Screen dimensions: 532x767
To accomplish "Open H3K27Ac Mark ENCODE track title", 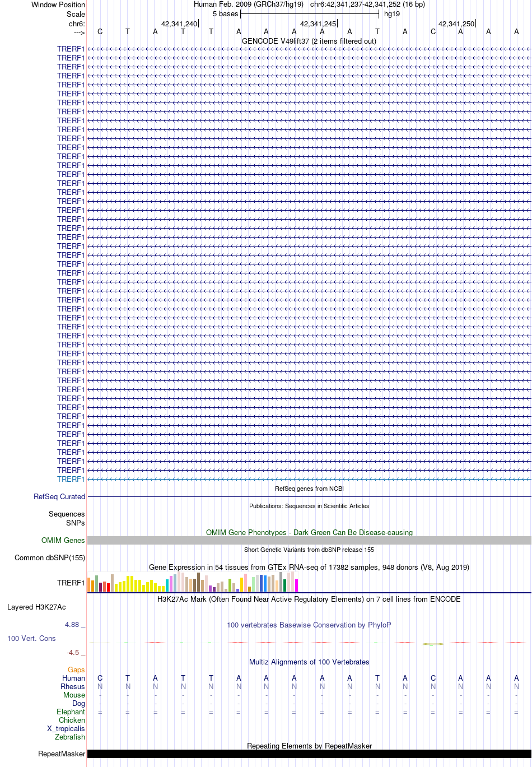I will (309, 599).
